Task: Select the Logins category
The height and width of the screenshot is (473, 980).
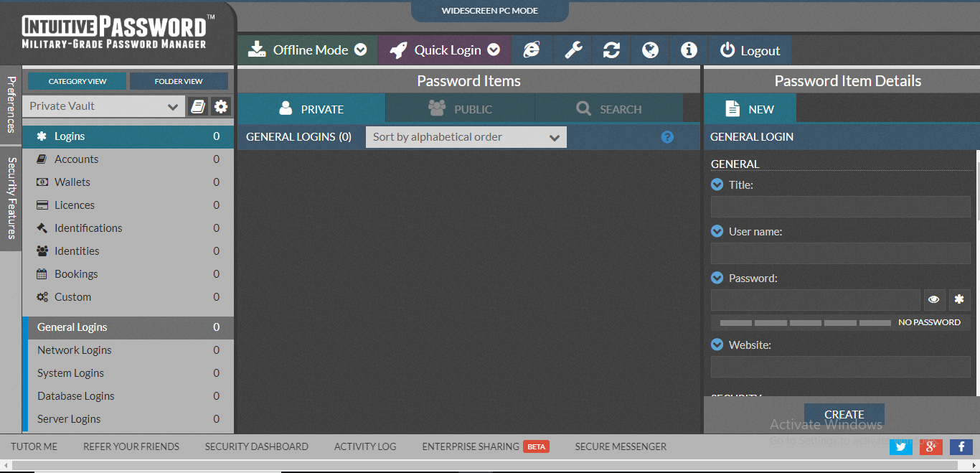Action: pos(128,136)
